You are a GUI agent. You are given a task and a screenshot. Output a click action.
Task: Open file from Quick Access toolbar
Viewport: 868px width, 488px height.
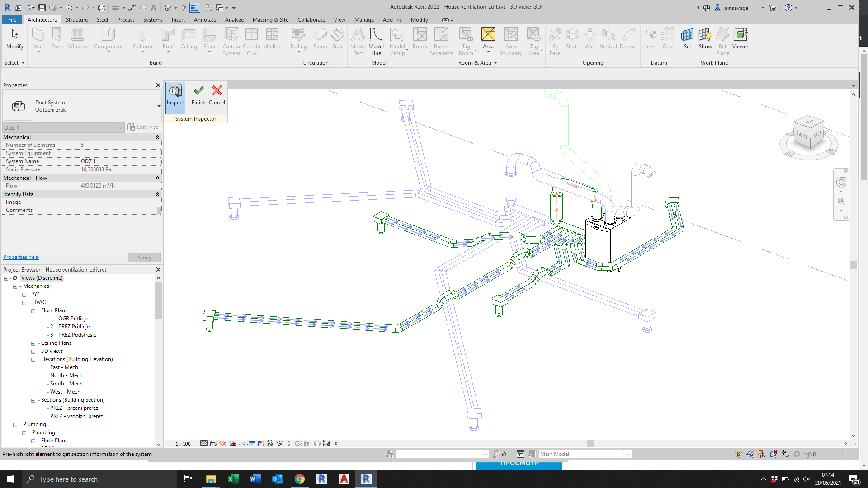point(31,8)
